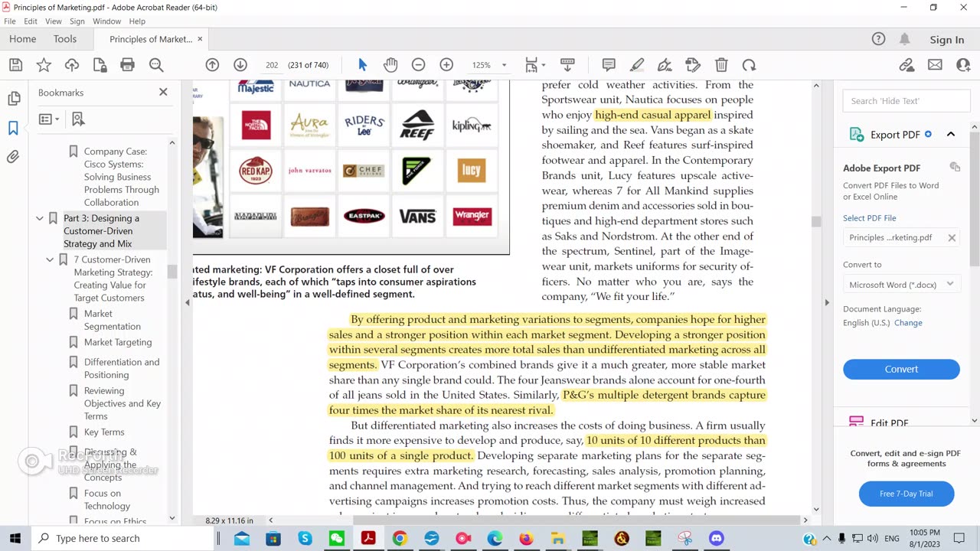The image size is (980, 551).
Task: Open the View menu
Action: (x=54, y=21)
